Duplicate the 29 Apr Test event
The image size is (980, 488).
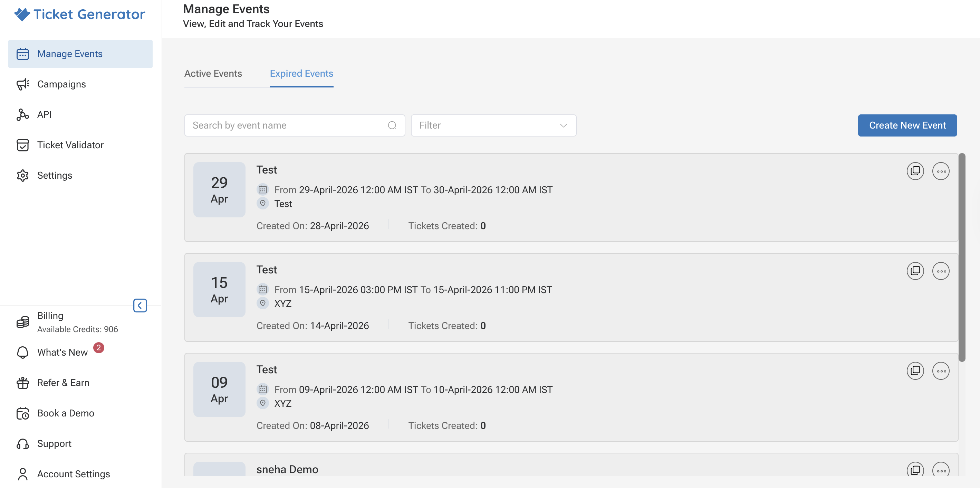[x=915, y=171]
